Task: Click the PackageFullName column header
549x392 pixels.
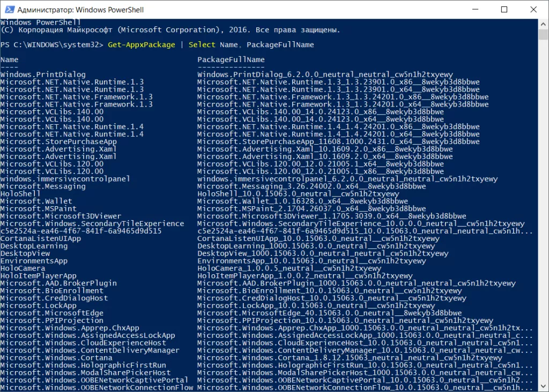Action: [x=231, y=60]
